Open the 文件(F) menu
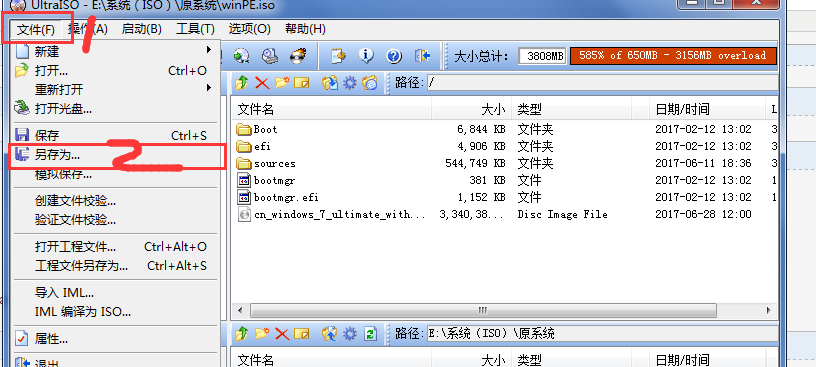The image size is (816, 367). click(x=36, y=29)
